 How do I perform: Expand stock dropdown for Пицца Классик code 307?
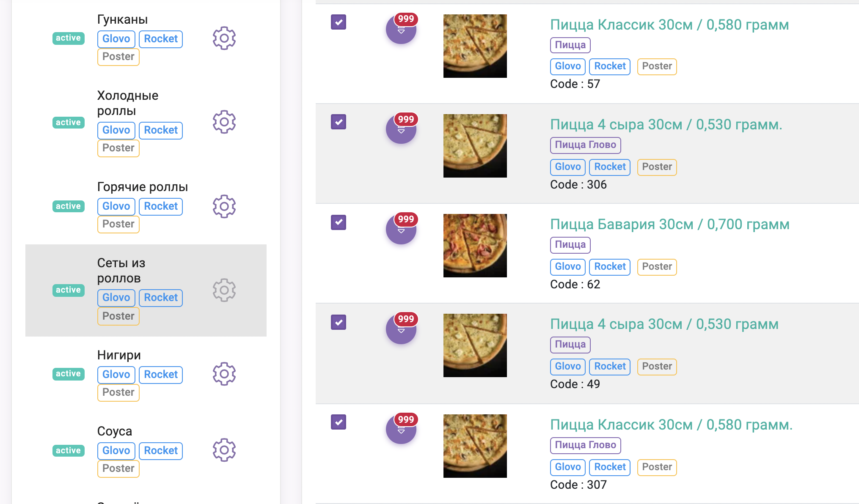401,431
